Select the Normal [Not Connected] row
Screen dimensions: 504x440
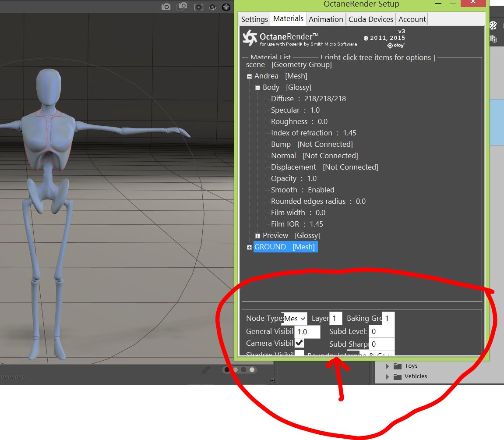click(x=314, y=156)
